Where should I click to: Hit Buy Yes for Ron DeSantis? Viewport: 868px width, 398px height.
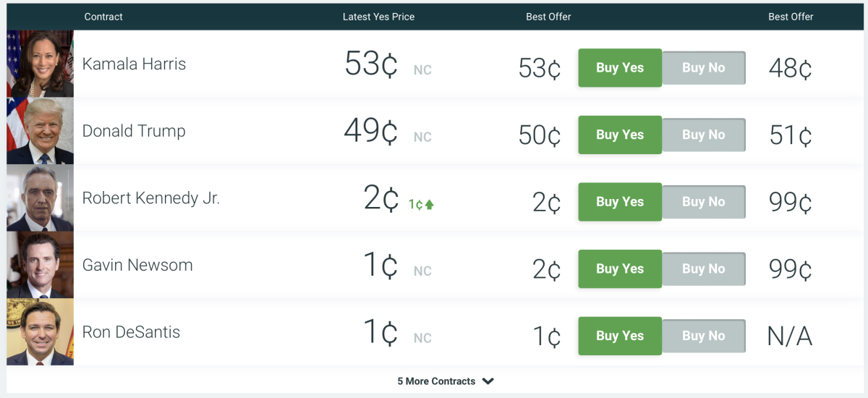tap(620, 336)
